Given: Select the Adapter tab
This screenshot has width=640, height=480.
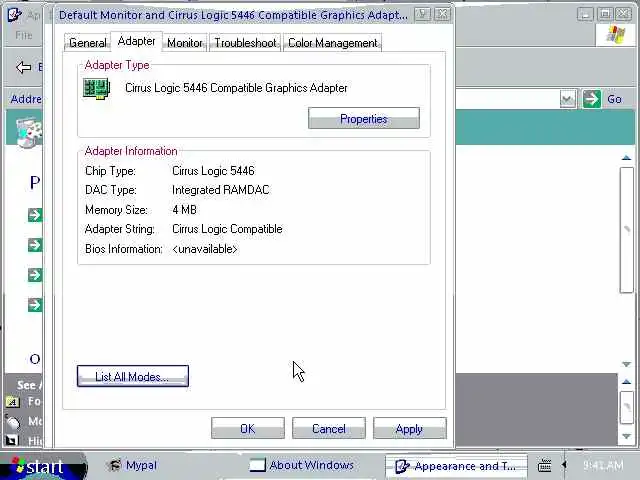Looking at the screenshot, I should coord(136,41).
